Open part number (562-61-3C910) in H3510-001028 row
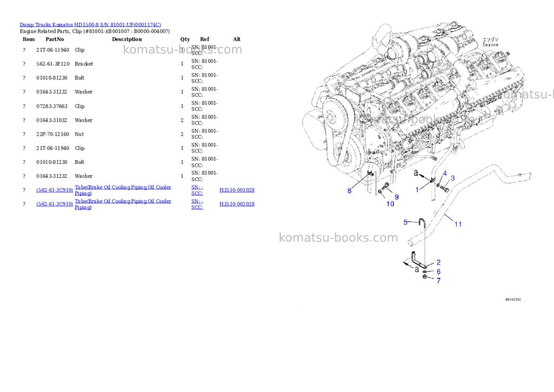 click(x=55, y=190)
